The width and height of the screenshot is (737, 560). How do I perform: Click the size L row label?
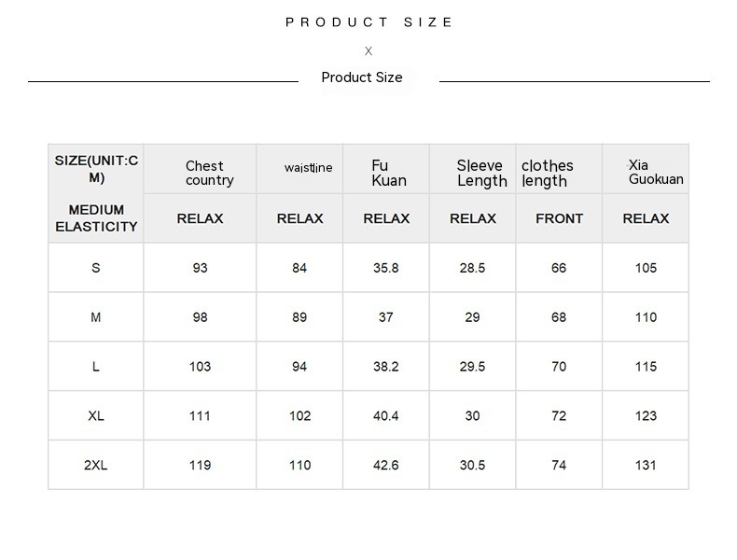(96, 367)
